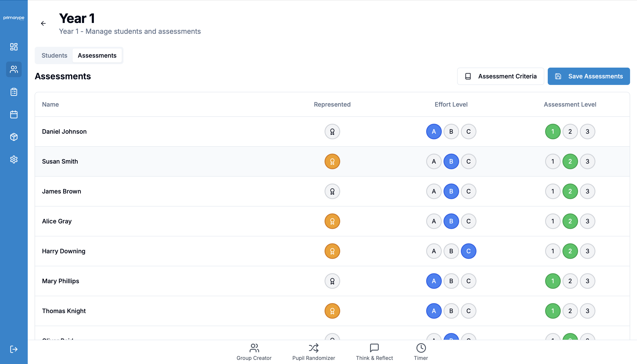Open the Pupil Randomizer tool
The width and height of the screenshot is (637, 364).
[x=314, y=352]
